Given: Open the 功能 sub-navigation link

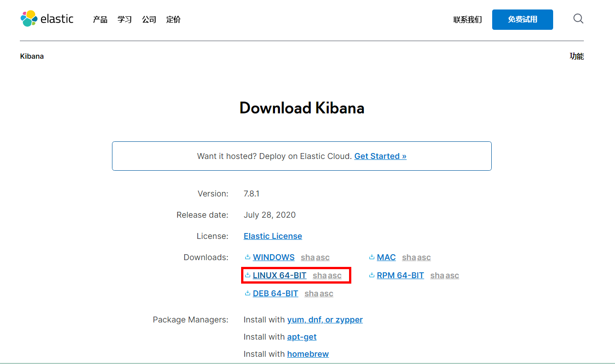Looking at the screenshot, I should tap(577, 56).
